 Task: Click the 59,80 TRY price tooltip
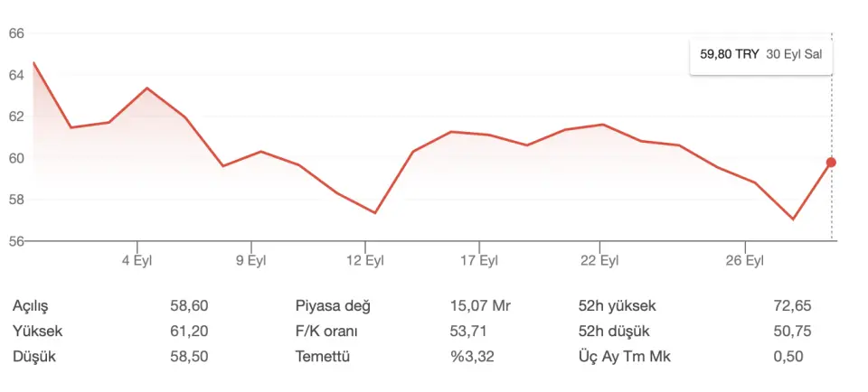(x=761, y=56)
